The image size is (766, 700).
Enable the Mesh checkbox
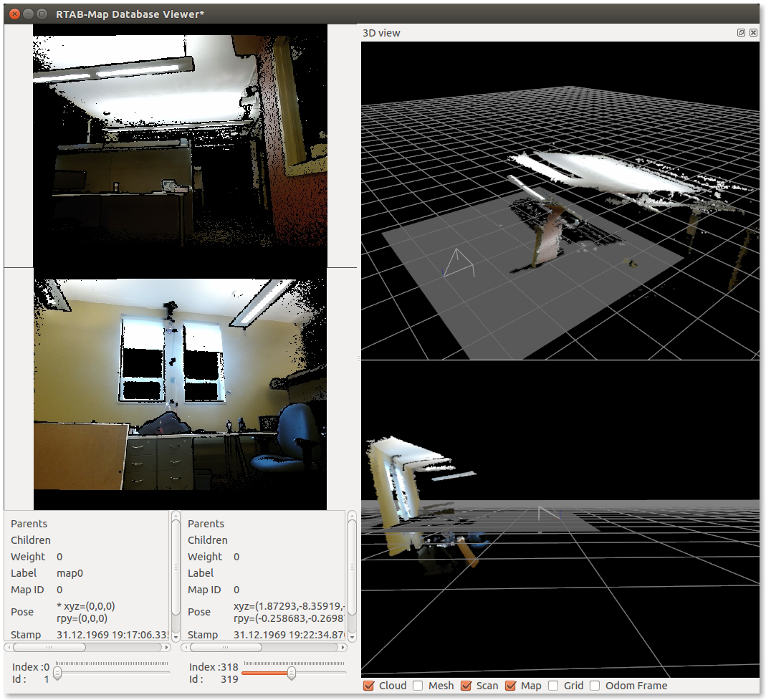coord(418,686)
